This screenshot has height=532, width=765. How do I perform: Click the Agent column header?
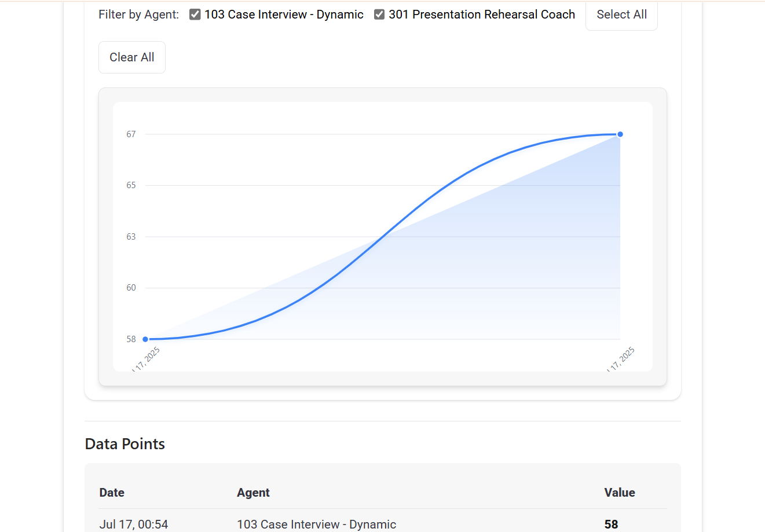(253, 493)
